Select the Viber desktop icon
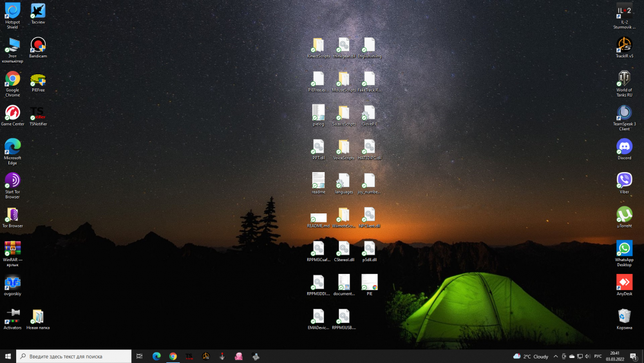 coord(624,181)
